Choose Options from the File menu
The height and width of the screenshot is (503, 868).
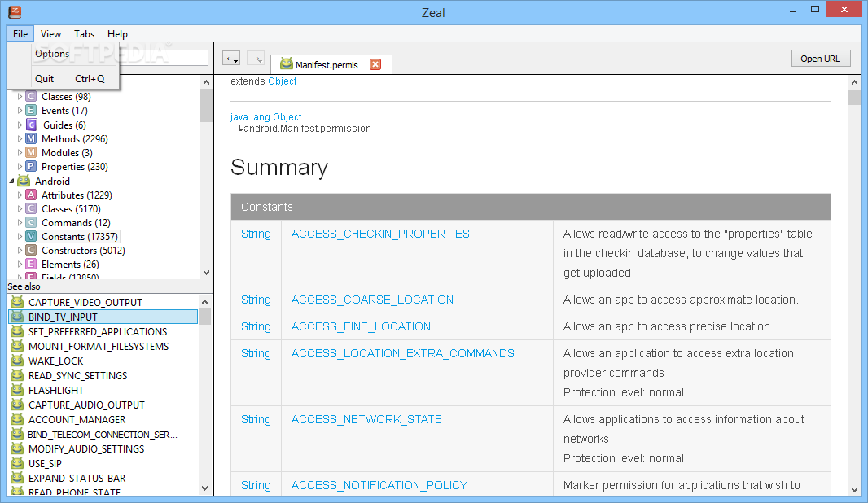[x=64, y=54]
